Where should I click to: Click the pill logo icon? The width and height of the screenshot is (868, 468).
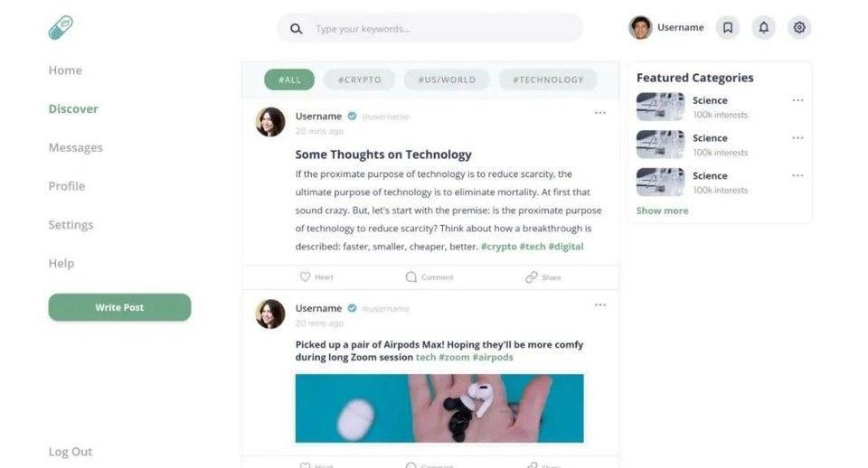61,28
